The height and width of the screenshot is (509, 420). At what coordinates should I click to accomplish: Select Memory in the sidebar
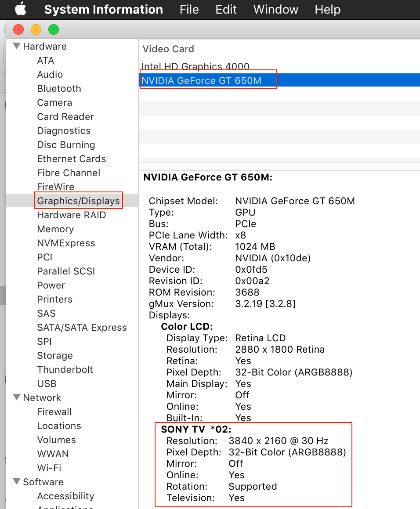[x=55, y=229]
